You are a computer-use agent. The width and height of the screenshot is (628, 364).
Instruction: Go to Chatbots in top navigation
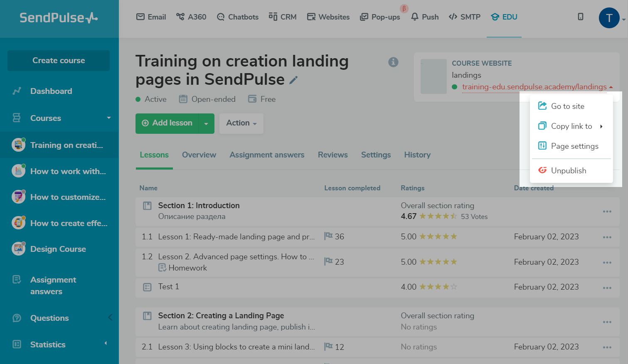click(x=237, y=17)
